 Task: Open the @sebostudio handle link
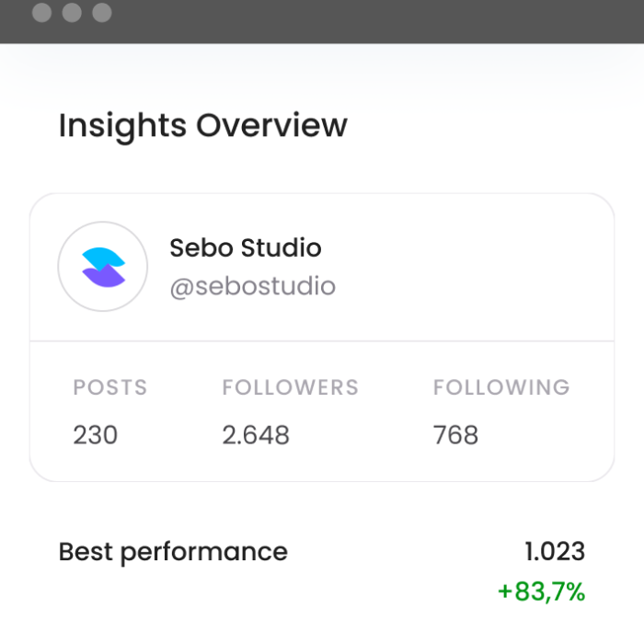tap(253, 286)
